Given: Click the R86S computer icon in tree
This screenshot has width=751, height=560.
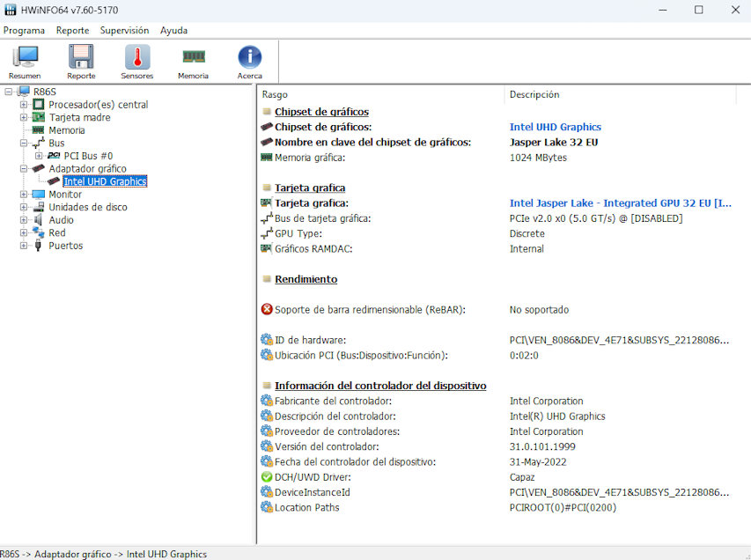Looking at the screenshot, I should click(x=23, y=92).
